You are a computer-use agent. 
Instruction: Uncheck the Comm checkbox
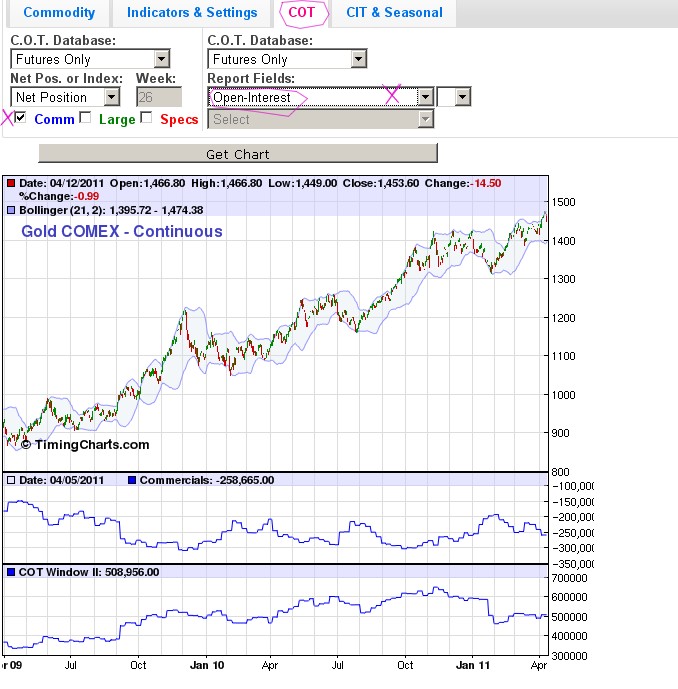point(20,117)
